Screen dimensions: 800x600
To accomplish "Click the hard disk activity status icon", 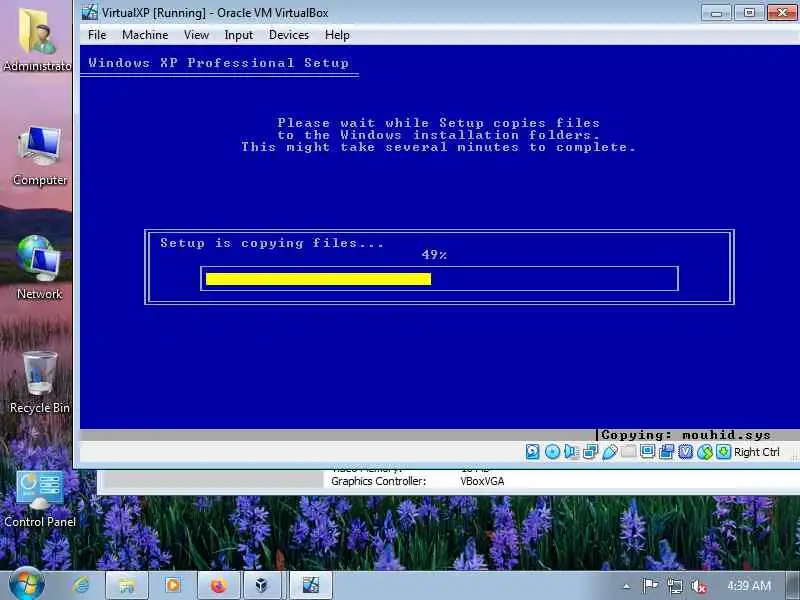I will point(532,452).
